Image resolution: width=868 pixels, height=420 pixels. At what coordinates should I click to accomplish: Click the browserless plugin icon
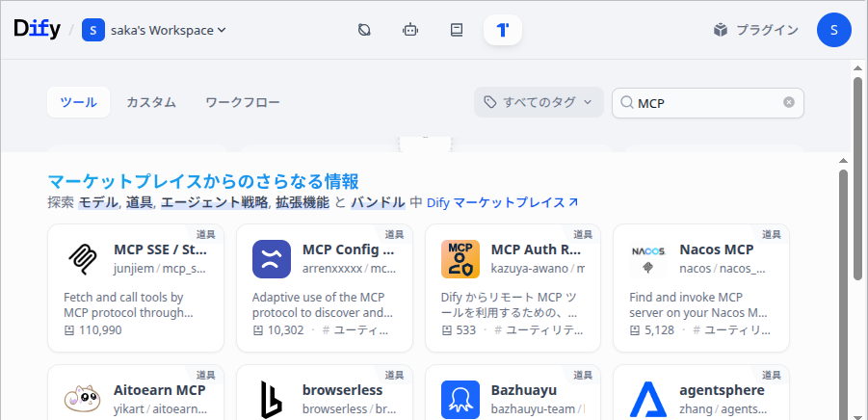(x=272, y=400)
